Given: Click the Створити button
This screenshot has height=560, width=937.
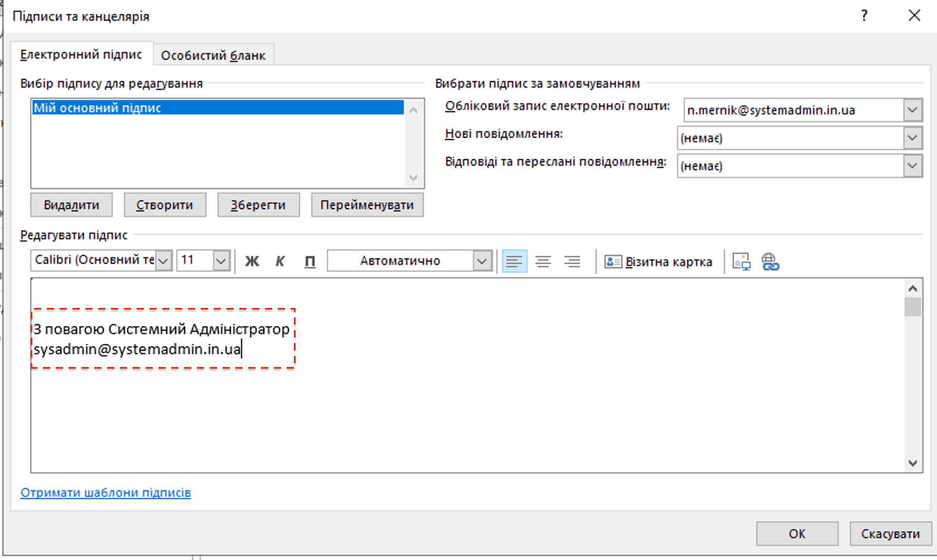Looking at the screenshot, I should [x=165, y=205].
